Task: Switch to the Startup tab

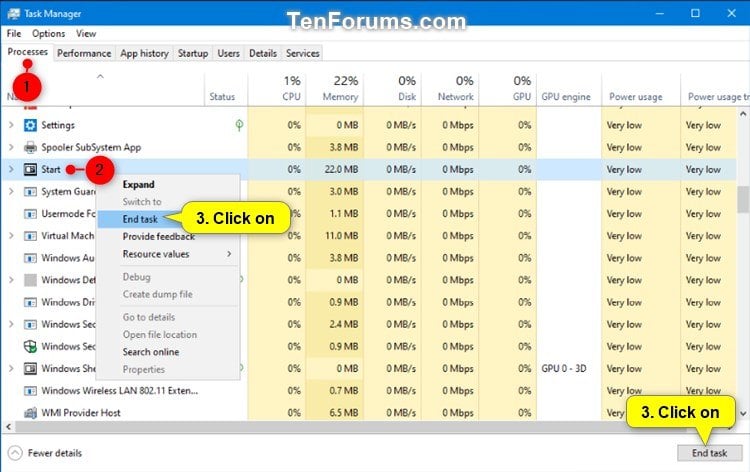Action: [193, 53]
